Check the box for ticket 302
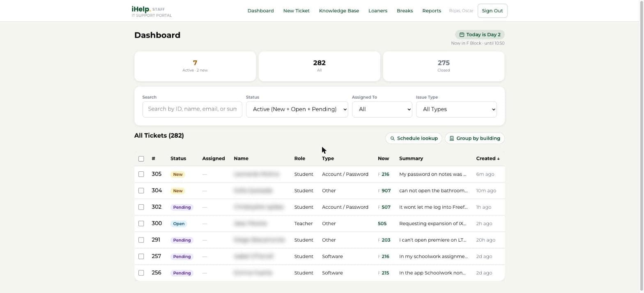This screenshot has width=644, height=293. click(141, 207)
